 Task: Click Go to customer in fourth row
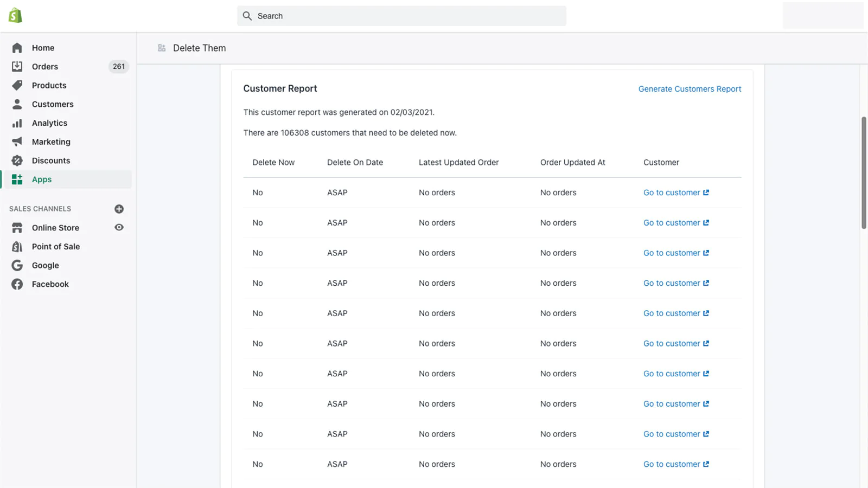[676, 283]
